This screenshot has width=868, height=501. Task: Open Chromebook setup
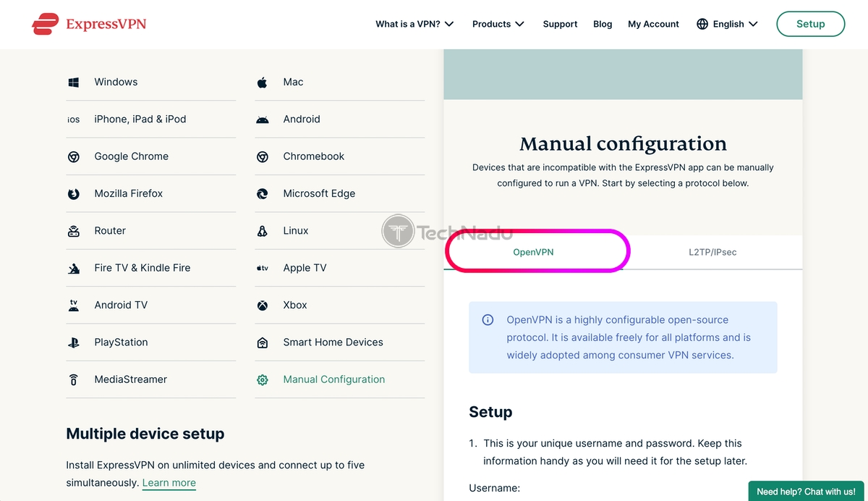coord(339,156)
